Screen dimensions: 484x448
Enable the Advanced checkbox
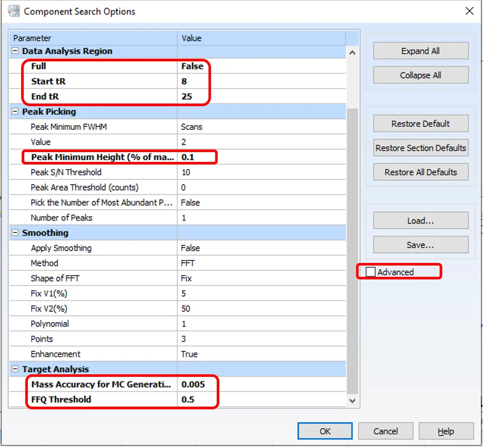tap(371, 273)
